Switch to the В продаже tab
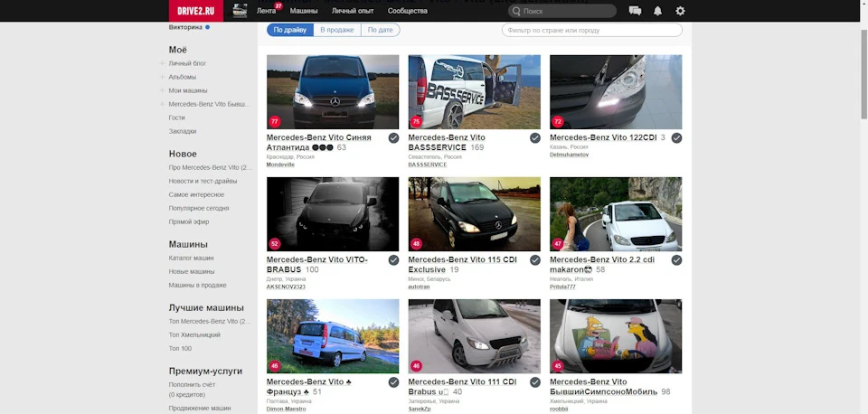 pos(337,30)
